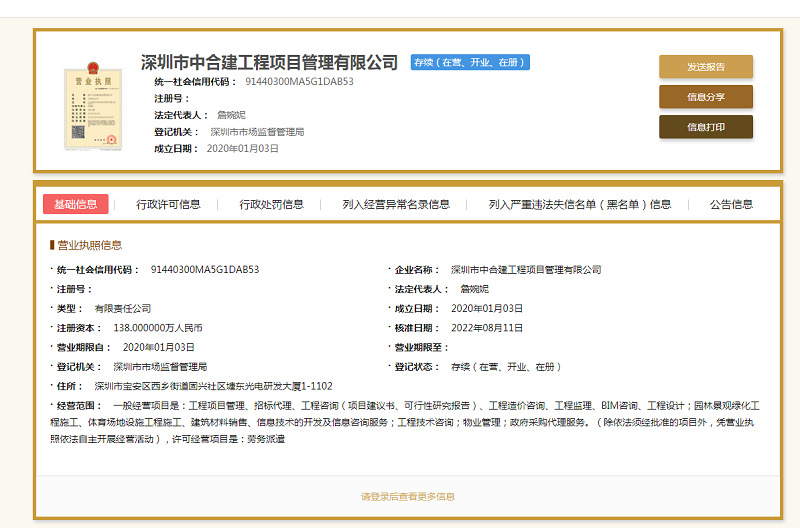Click the company title 深圳市中合建工程项目管理有限公司

coord(269,62)
